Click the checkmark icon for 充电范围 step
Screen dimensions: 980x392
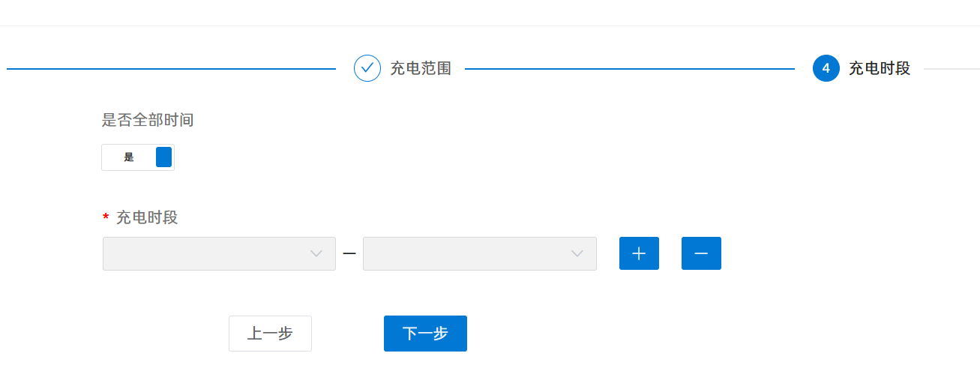367,68
